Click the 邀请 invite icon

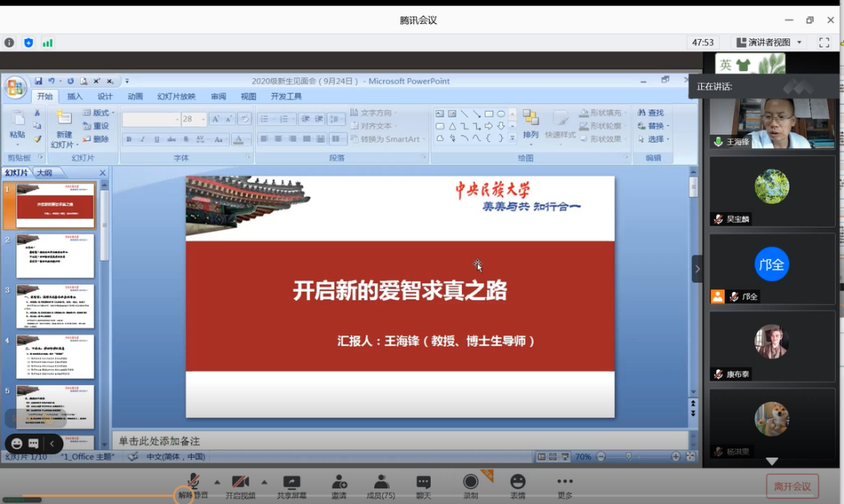point(339,482)
